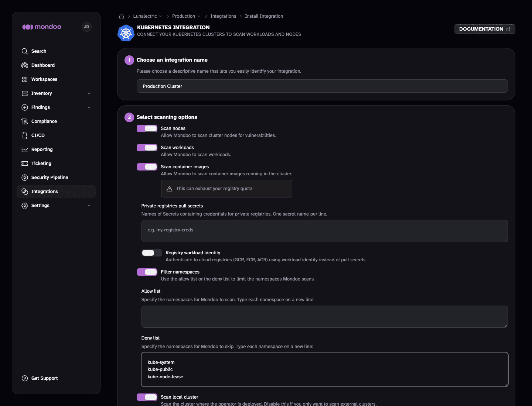Click into the Allow list textarea
The height and width of the screenshot is (406, 532).
(324, 317)
